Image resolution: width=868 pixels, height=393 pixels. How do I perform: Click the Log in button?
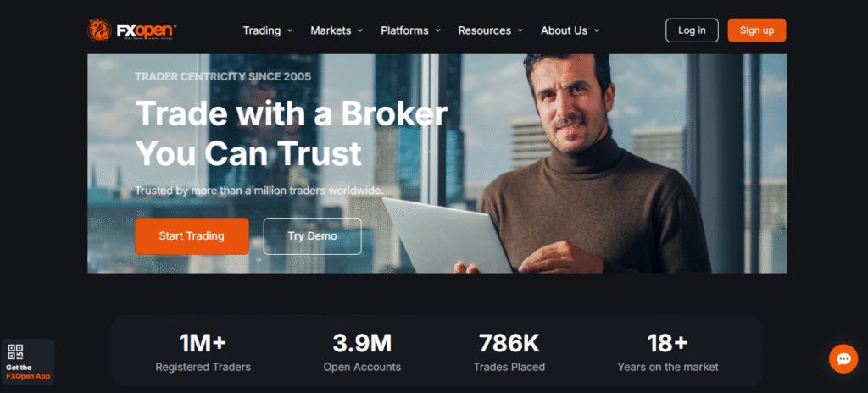pos(692,30)
